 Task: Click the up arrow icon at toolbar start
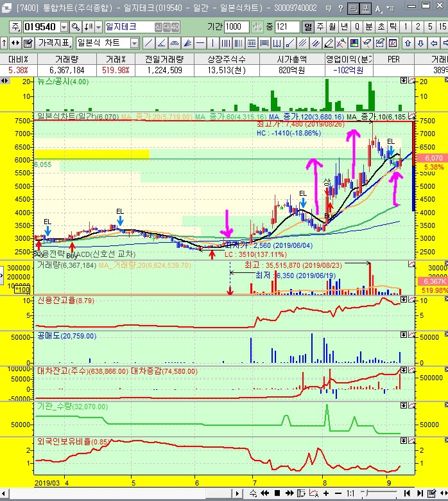pos(4,43)
